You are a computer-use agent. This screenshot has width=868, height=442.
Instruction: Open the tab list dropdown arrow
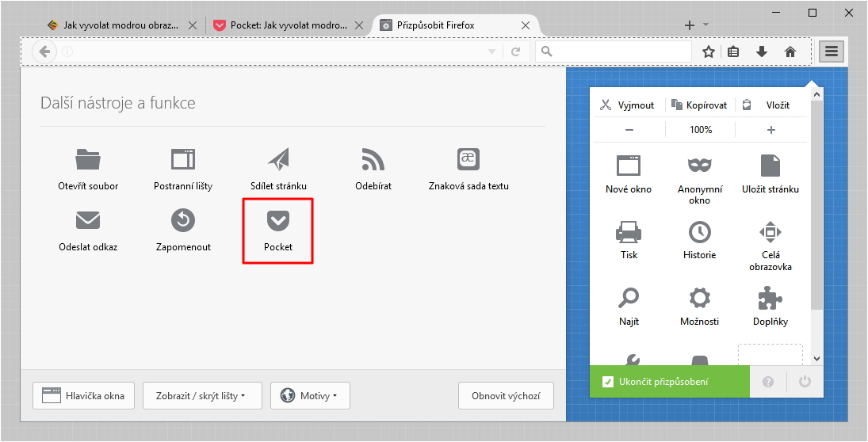click(x=705, y=25)
